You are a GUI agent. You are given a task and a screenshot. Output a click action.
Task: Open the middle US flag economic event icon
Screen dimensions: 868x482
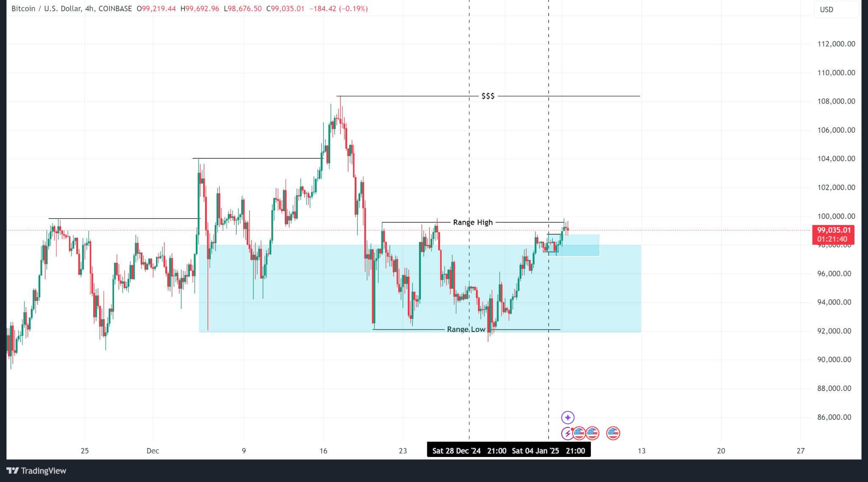(593, 433)
